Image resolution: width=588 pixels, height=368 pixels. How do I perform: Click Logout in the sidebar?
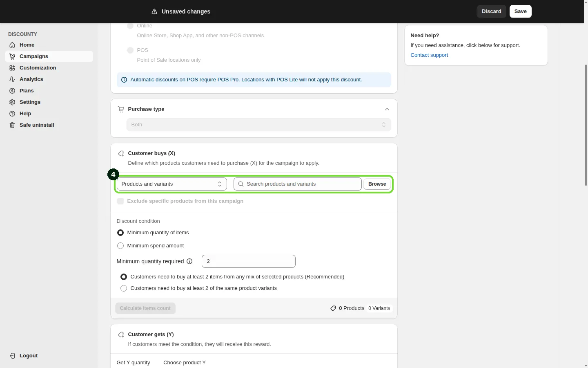point(49,356)
